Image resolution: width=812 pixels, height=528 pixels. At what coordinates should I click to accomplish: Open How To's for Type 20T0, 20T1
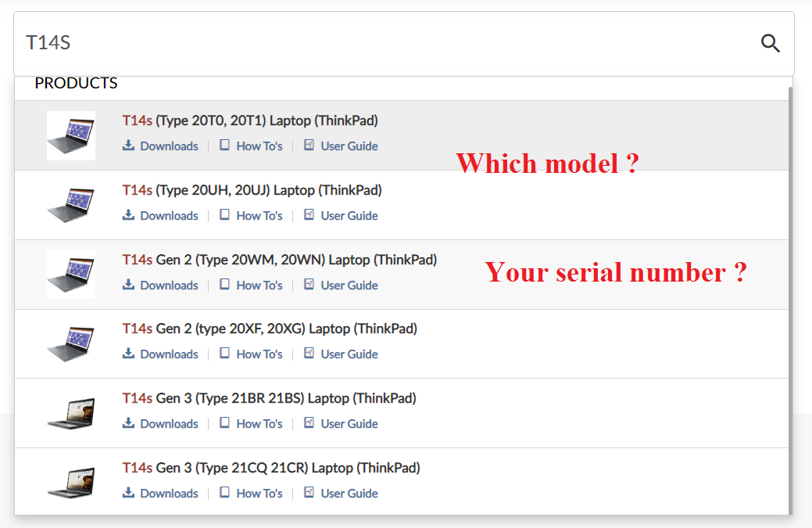[259, 146]
